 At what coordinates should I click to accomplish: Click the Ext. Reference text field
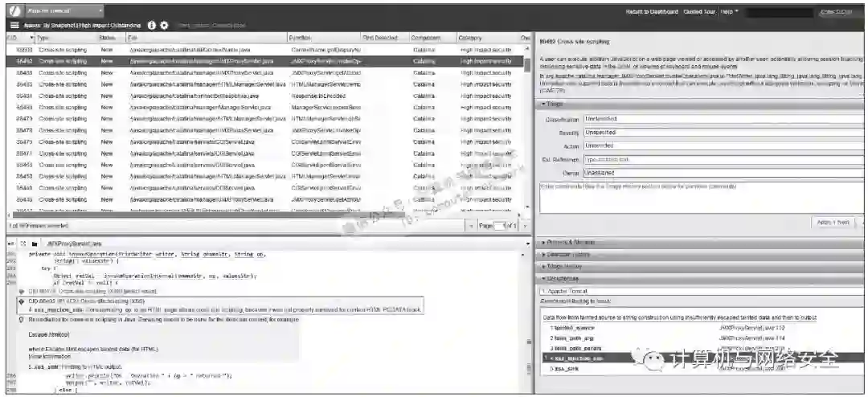point(723,159)
